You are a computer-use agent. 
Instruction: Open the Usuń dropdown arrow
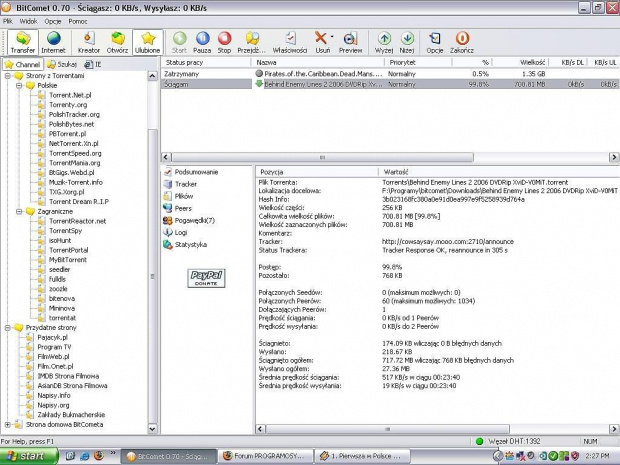coord(332,36)
